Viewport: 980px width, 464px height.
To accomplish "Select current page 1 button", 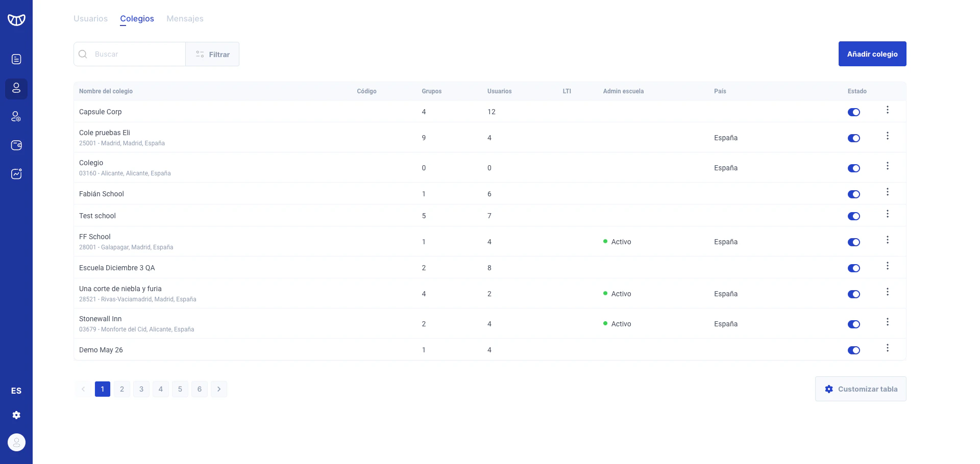I will [x=103, y=389].
